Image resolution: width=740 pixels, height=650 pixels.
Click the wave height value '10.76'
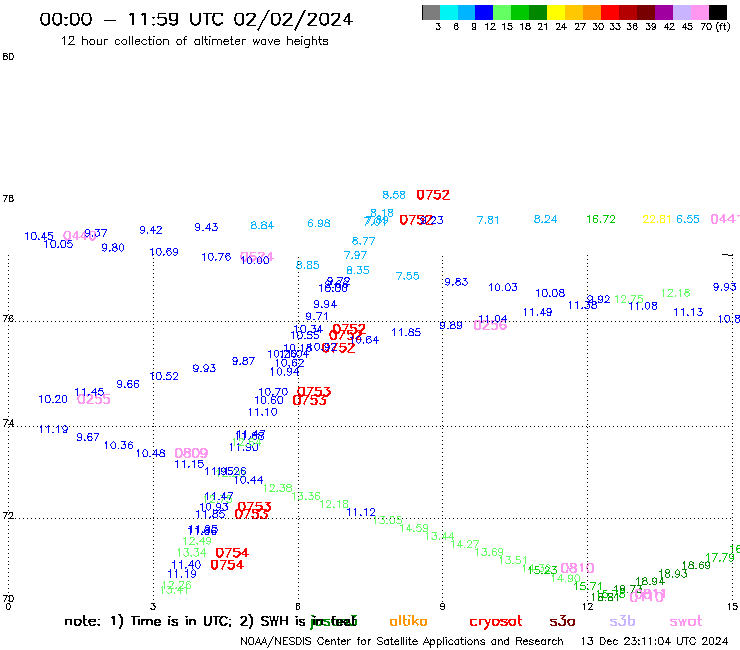(216, 257)
